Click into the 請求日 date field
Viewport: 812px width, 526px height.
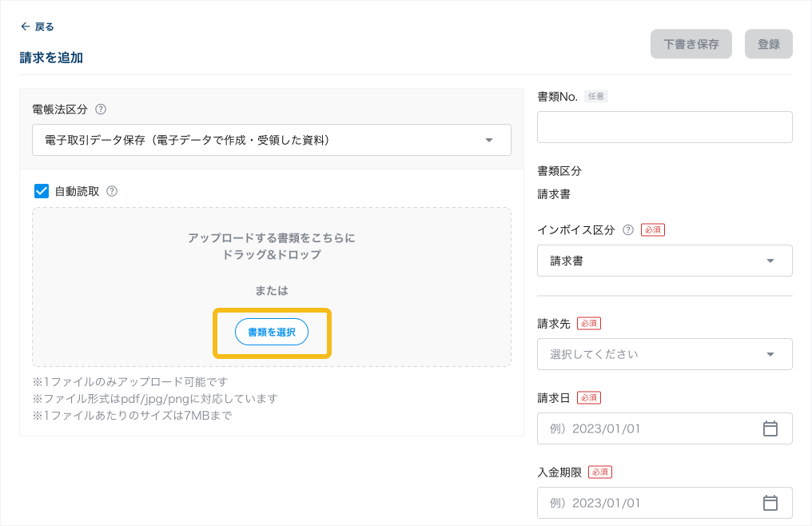(647, 428)
